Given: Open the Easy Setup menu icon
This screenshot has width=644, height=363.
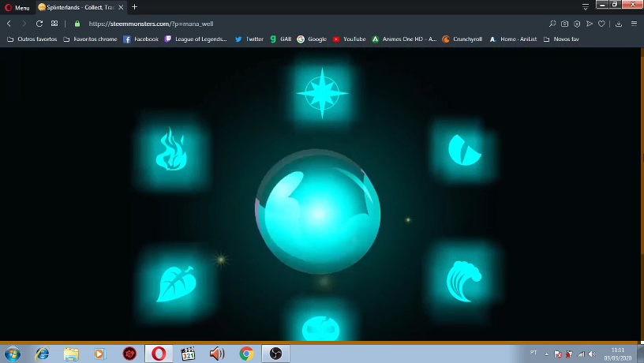Looking at the screenshot, I should point(635,24).
